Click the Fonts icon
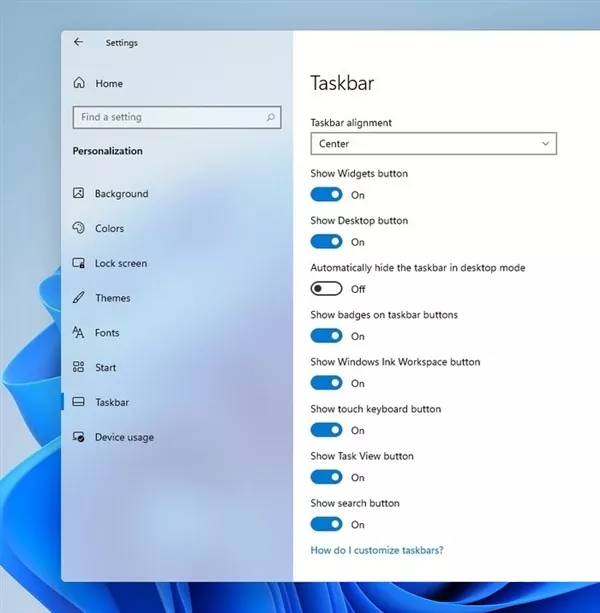600x613 pixels. tap(78, 332)
